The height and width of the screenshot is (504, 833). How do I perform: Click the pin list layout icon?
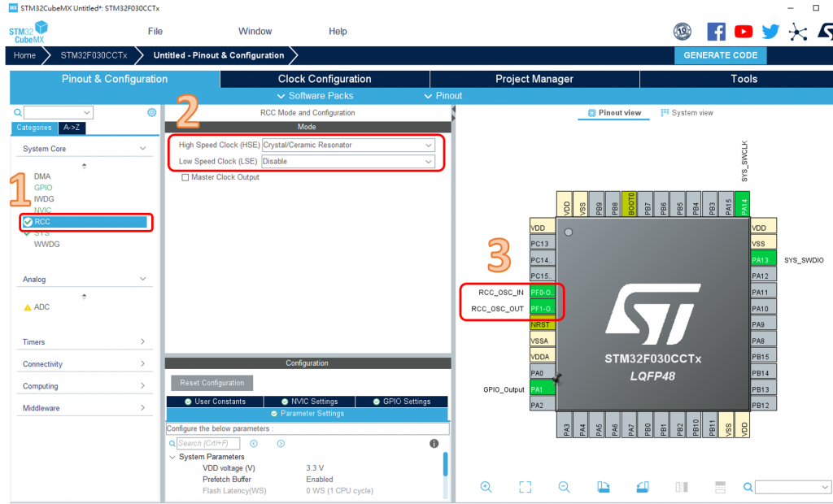click(x=721, y=487)
